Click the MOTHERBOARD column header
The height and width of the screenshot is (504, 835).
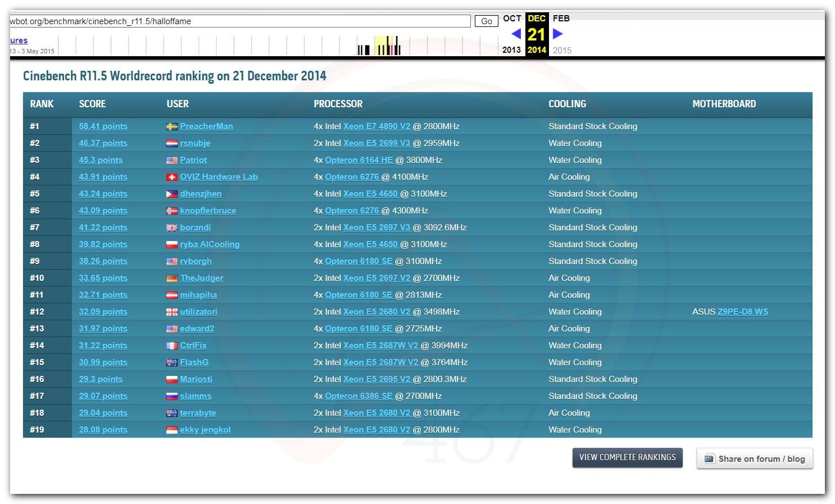click(x=724, y=104)
